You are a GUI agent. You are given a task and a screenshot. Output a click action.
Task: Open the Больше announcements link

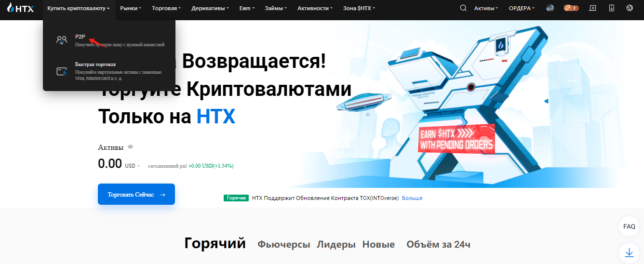[412, 198]
